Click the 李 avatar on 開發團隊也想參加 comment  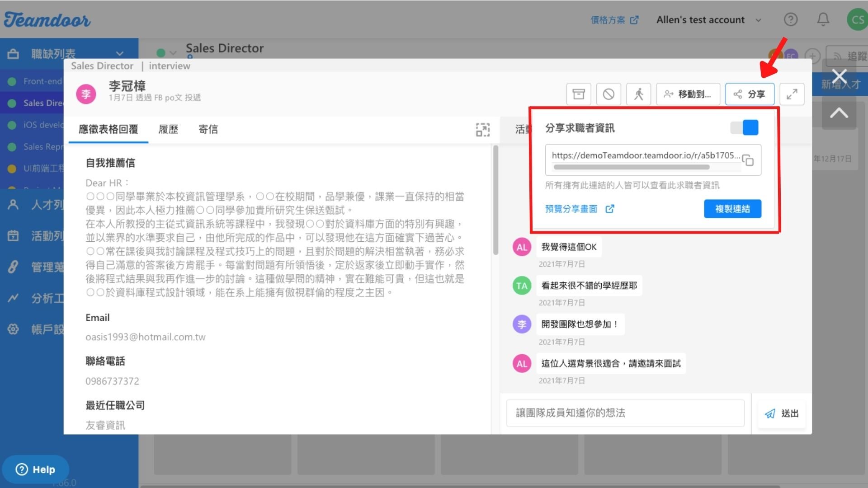[522, 324]
